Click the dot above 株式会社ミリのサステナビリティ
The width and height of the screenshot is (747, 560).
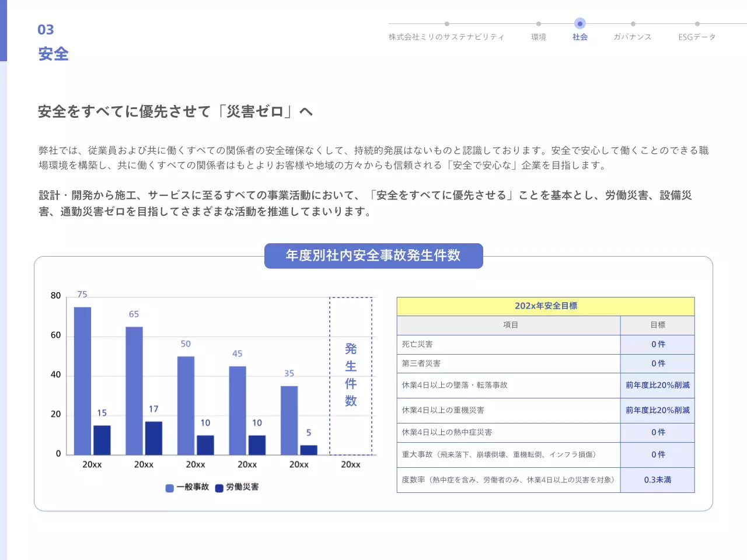[446, 24]
